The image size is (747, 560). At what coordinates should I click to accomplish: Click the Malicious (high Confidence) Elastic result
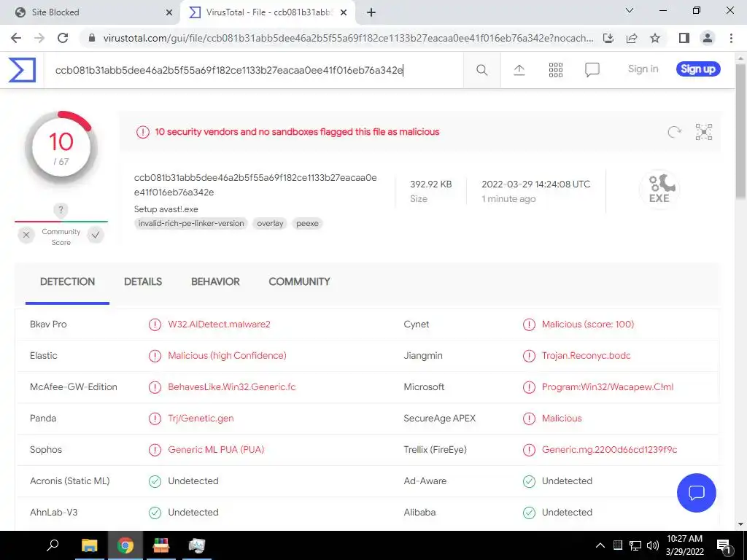pyautogui.click(x=227, y=356)
